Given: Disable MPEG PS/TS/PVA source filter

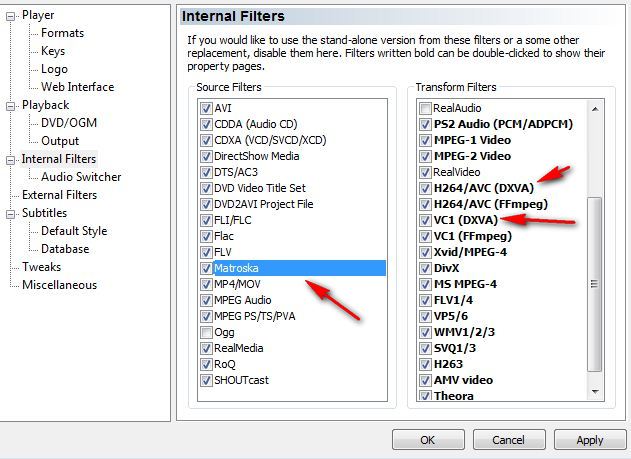Looking at the screenshot, I should point(206,316).
